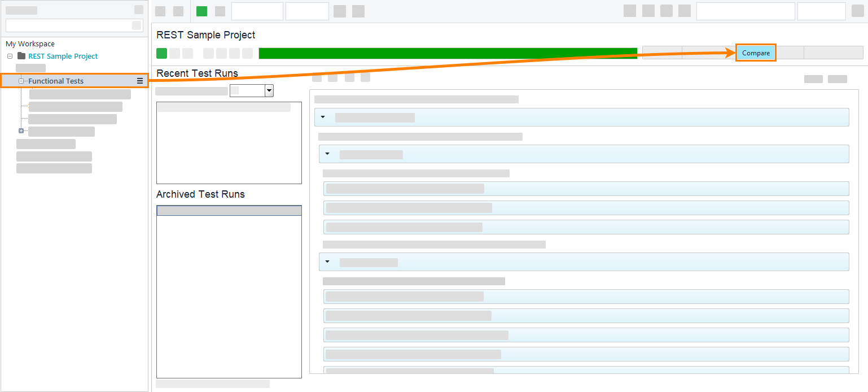The width and height of the screenshot is (868, 392).
Task: Click the green run icon in the top toolbar
Action: [201, 11]
